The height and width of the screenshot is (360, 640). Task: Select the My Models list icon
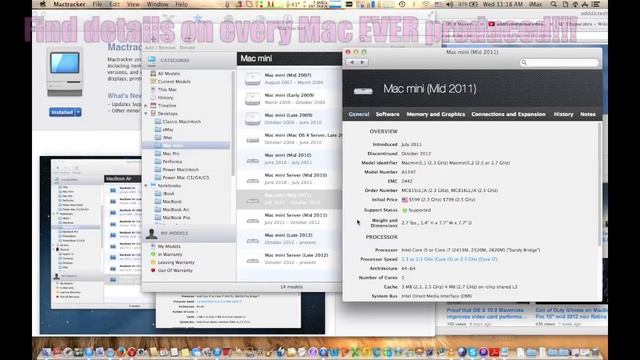click(153, 247)
